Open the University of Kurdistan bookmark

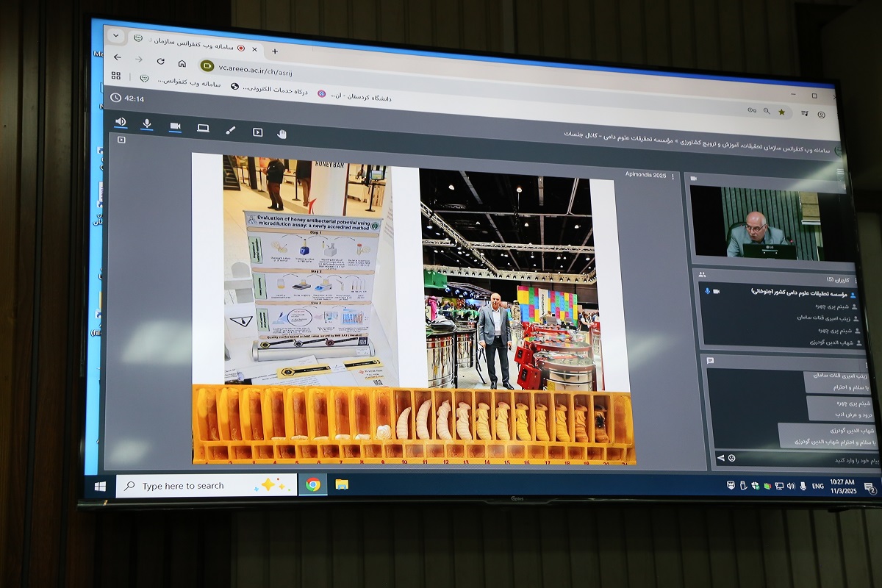coord(356,95)
